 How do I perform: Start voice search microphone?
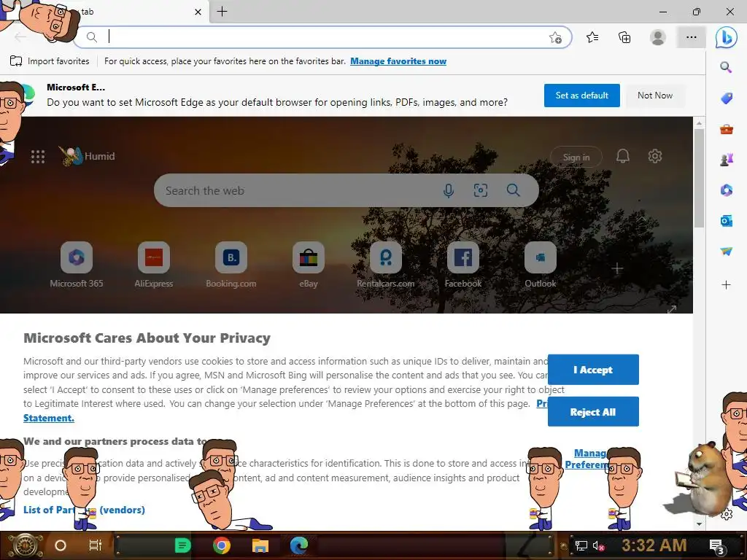(449, 190)
